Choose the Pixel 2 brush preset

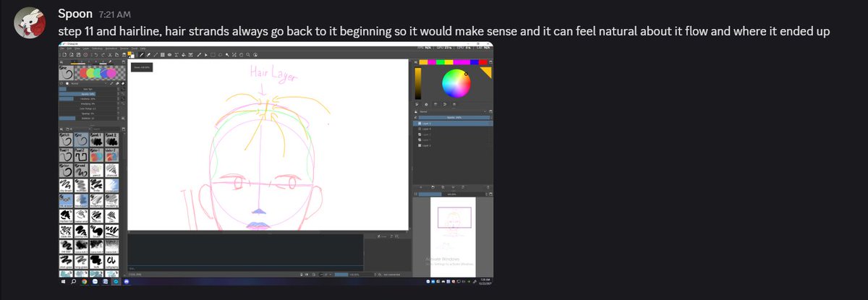pos(81,155)
